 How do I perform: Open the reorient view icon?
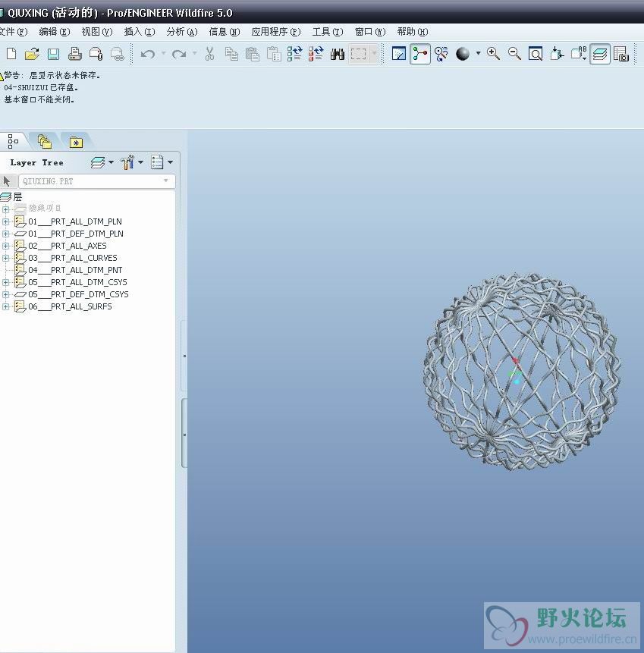pyautogui.click(x=557, y=54)
